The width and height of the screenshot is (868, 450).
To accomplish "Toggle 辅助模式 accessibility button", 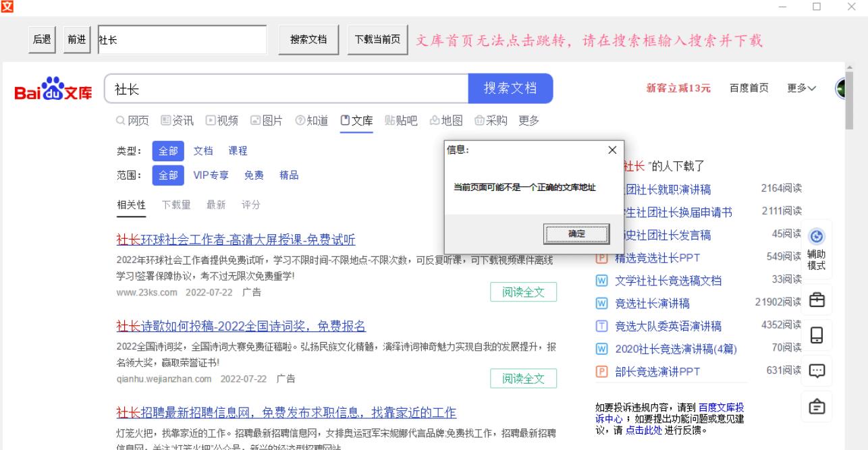I will [817, 250].
